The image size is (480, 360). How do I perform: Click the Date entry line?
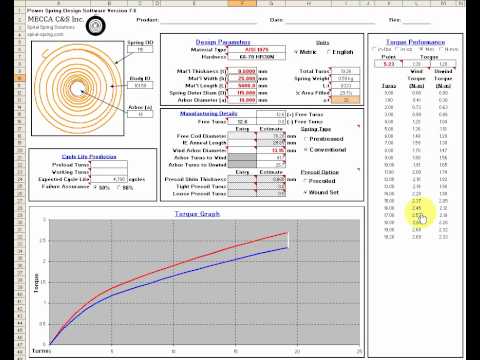coord(330,20)
